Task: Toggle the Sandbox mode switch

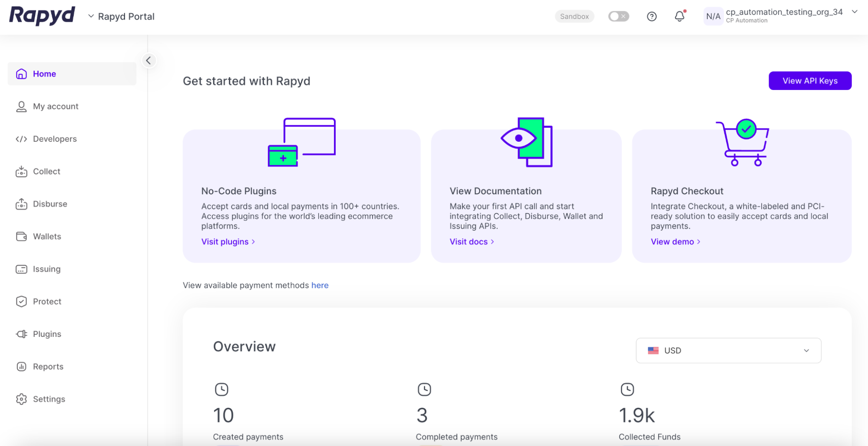Action: [618, 17]
